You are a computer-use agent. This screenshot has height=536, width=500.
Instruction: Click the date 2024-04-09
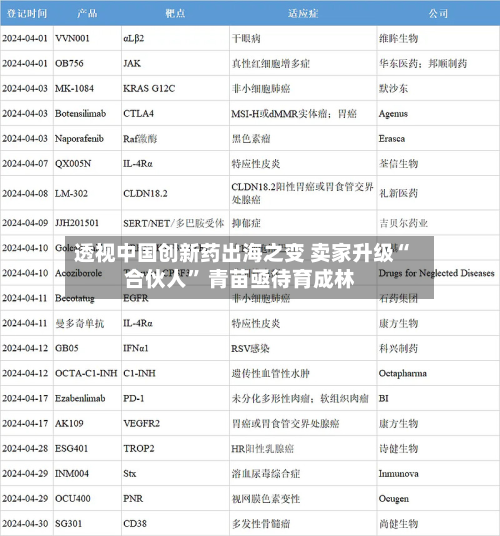tap(25, 223)
